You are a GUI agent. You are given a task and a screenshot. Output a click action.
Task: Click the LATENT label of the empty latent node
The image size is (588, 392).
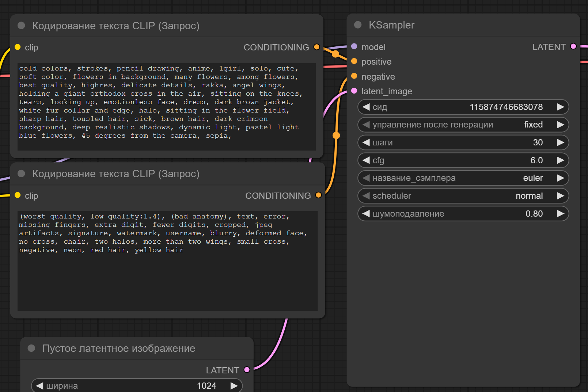point(222,370)
